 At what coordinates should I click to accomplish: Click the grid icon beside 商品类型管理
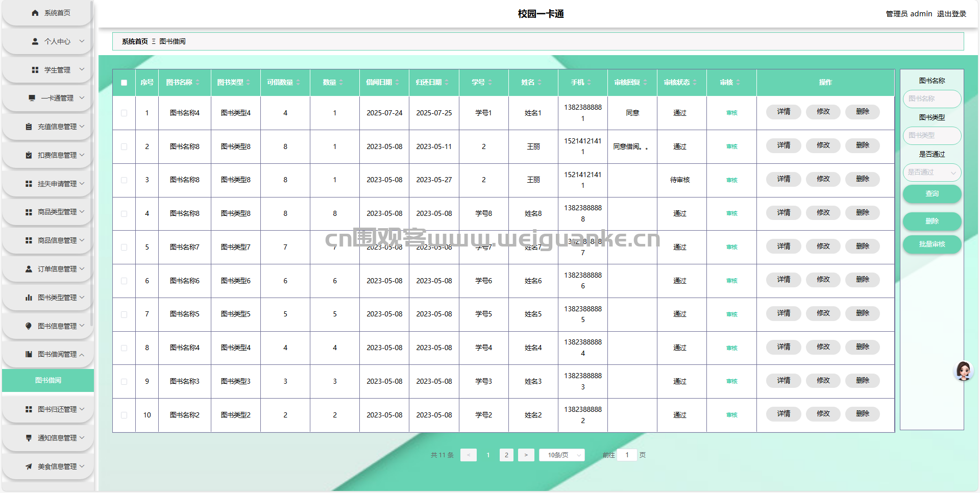click(29, 212)
